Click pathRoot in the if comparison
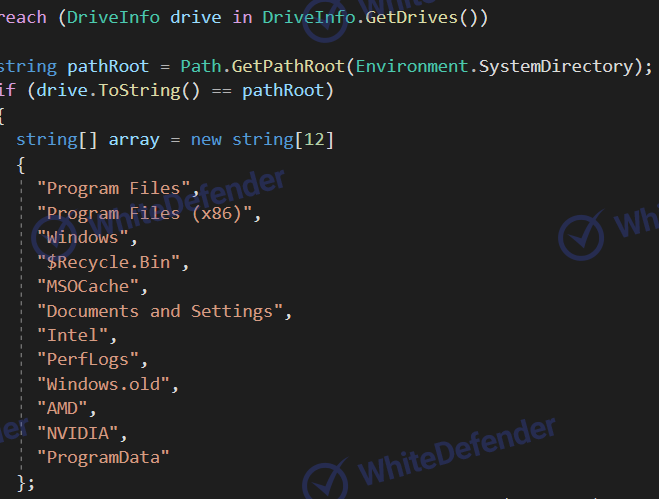 point(283,91)
